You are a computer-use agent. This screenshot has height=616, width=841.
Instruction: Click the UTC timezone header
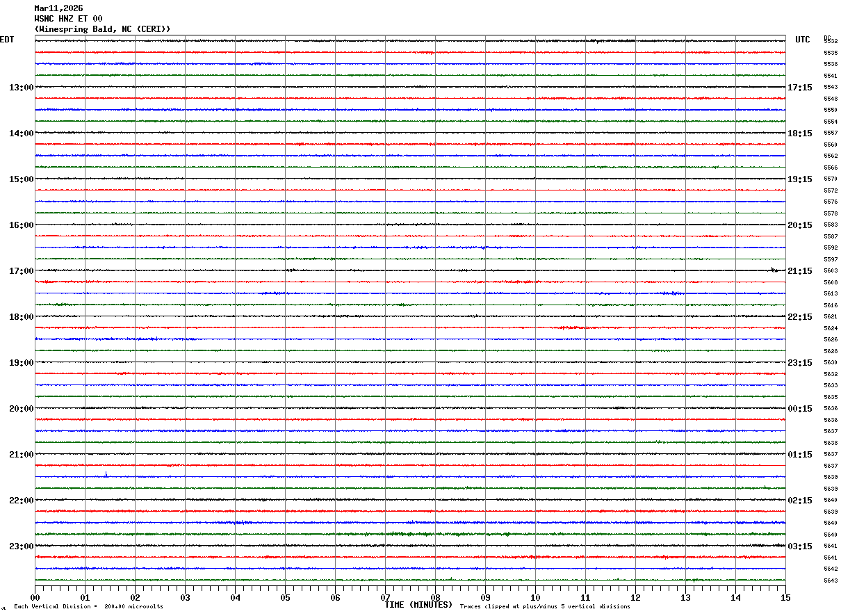(803, 40)
